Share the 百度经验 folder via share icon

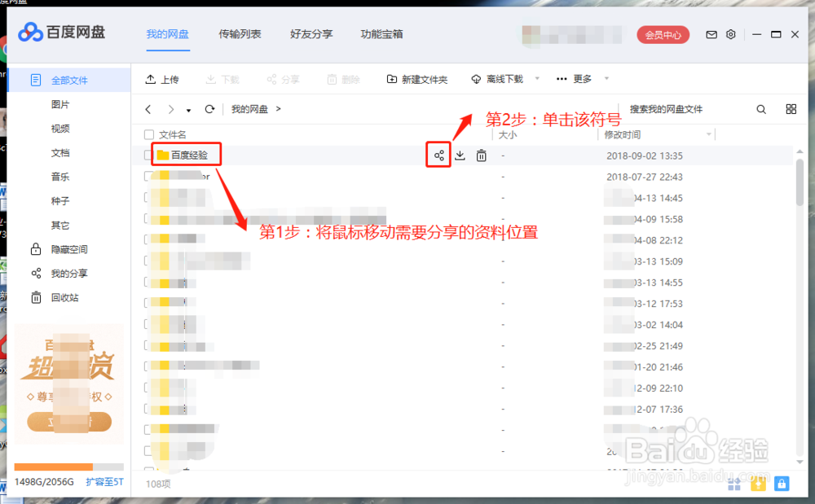point(438,156)
